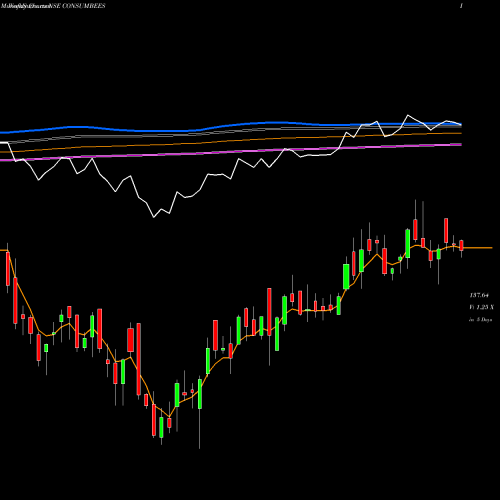Click the small numeral at top-right corner
The image size is (500, 500).
pos(461,6)
